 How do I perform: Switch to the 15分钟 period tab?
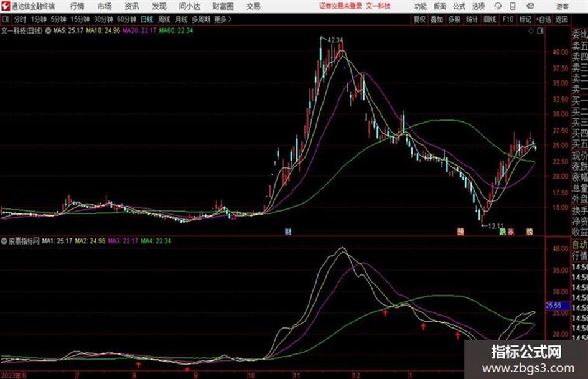(80, 19)
